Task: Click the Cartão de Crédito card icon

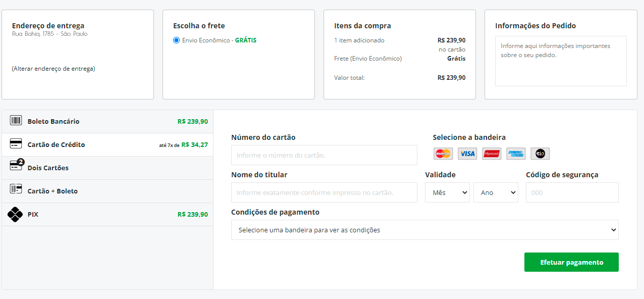Action: pyautogui.click(x=16, y=144)
